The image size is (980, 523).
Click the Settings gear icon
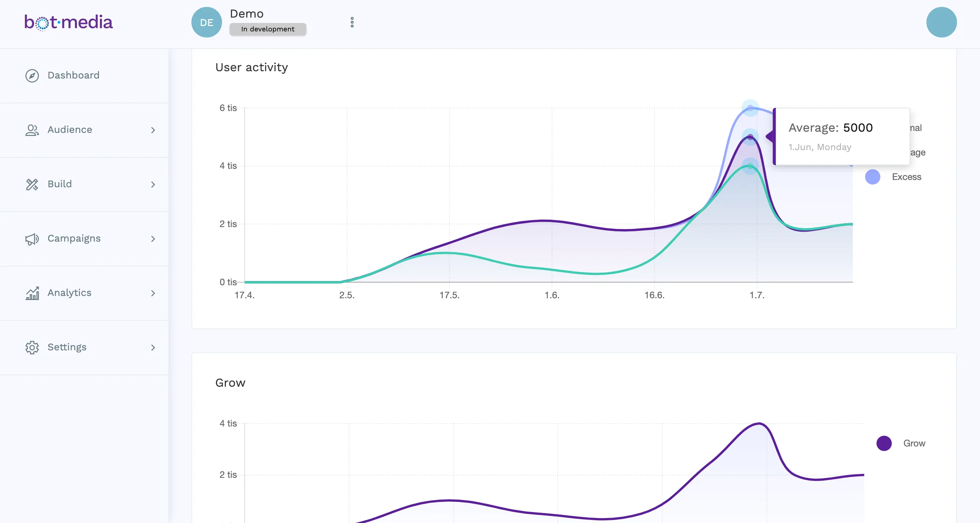[32, 347]
